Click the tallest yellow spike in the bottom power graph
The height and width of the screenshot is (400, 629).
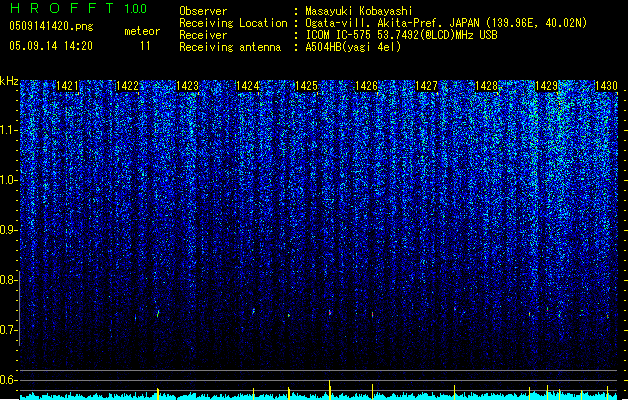coord(330,390)
